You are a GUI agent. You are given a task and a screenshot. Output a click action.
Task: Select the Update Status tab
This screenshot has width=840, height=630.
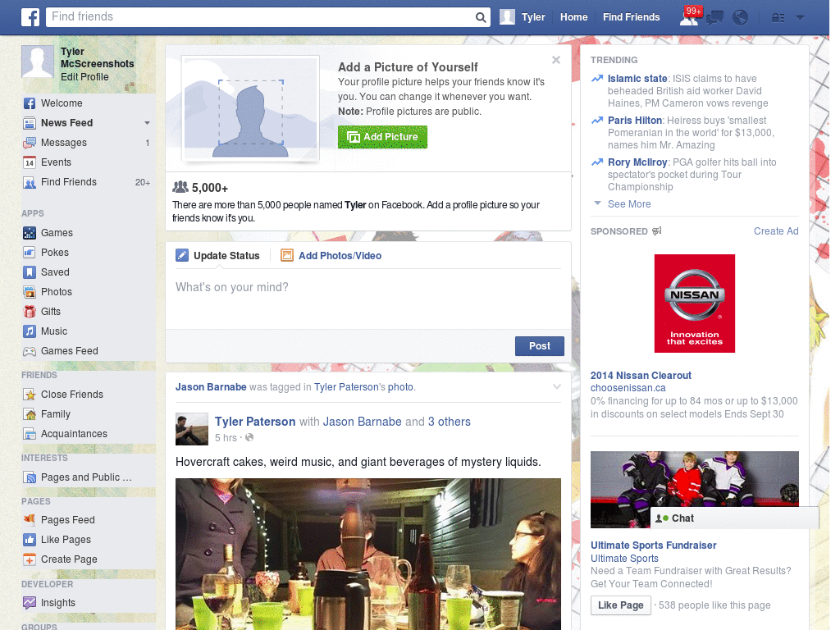(218, 256)
